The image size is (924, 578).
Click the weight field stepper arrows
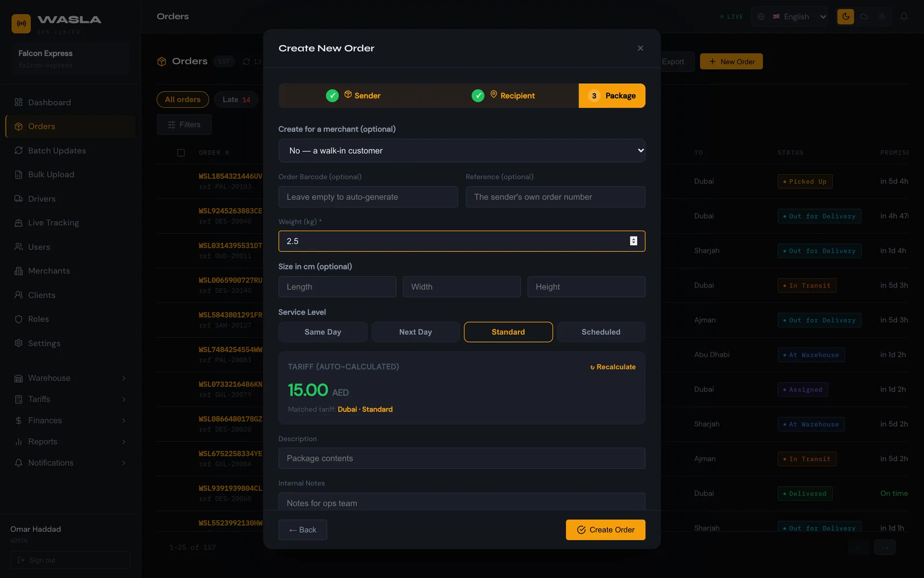633,241
